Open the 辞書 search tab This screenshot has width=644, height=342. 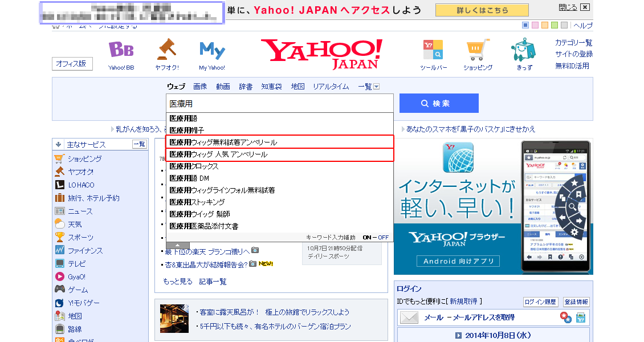[x=246, y=87]
